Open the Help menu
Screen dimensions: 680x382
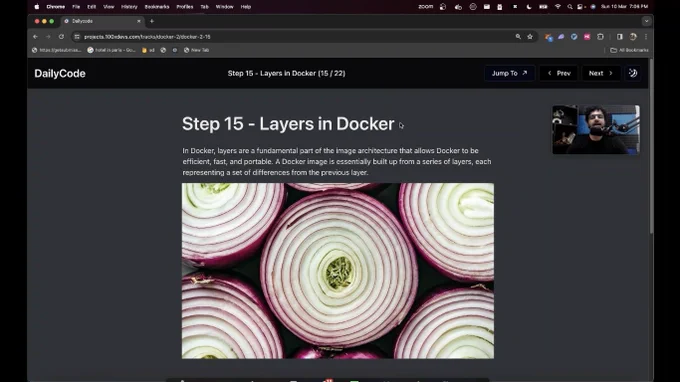point(246,7)
